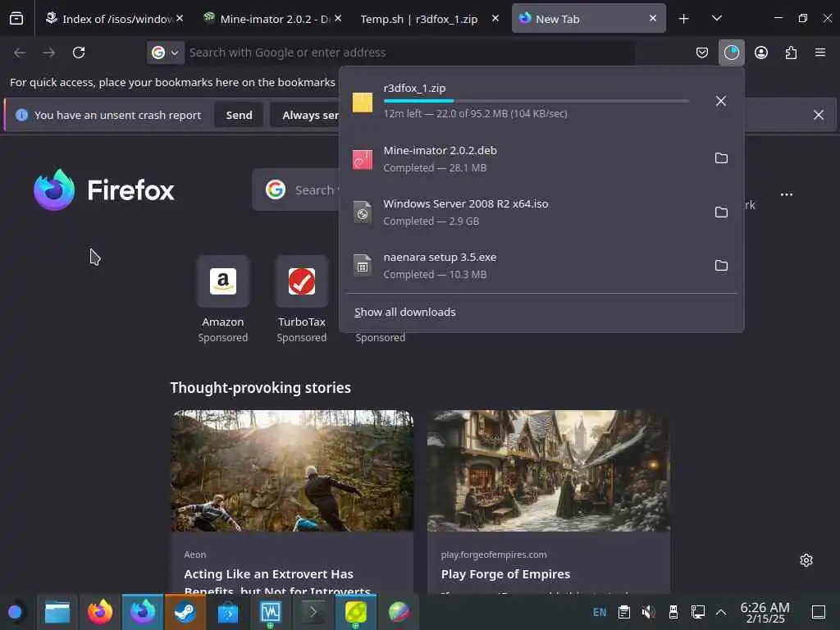The width and height of the screenshot is (840, 630).
Task: Switch to the Mine-imator 2.0.2 tab
Action: [271, 19]
